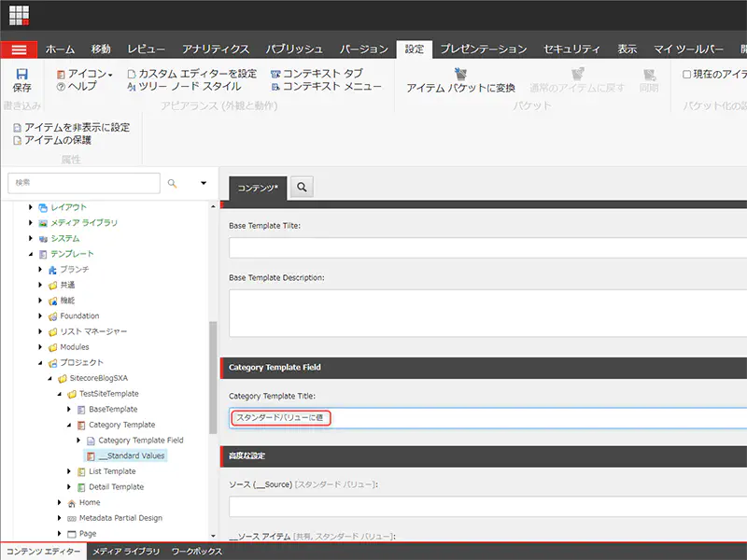Open the Sitecore launchpad grid icon
The height and width of the screenshot is (560, 747).
point(19,15)
